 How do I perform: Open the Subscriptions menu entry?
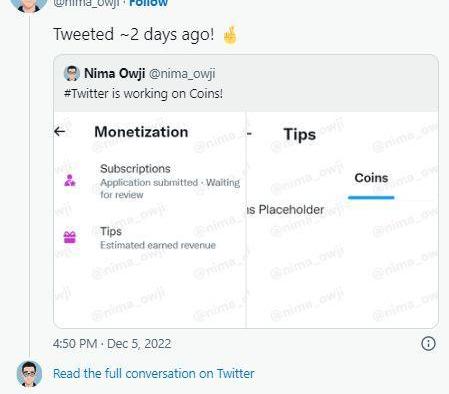(x=152, y=181)
